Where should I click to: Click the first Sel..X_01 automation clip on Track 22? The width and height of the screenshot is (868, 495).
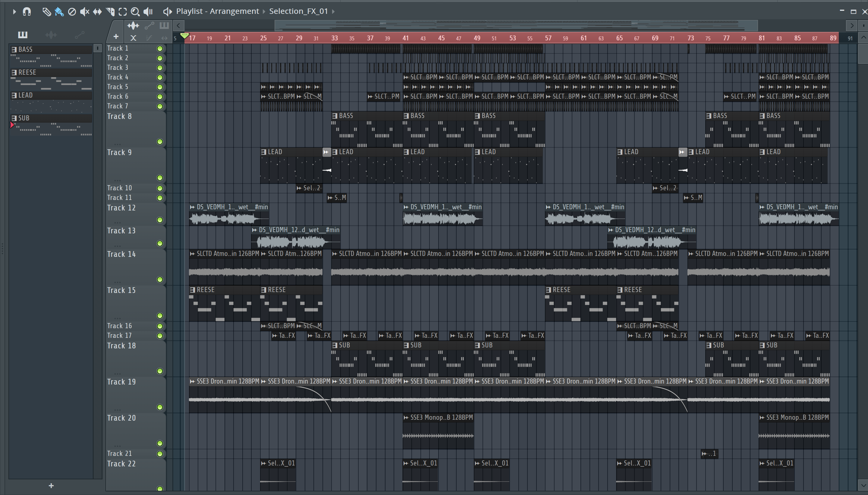278,475
